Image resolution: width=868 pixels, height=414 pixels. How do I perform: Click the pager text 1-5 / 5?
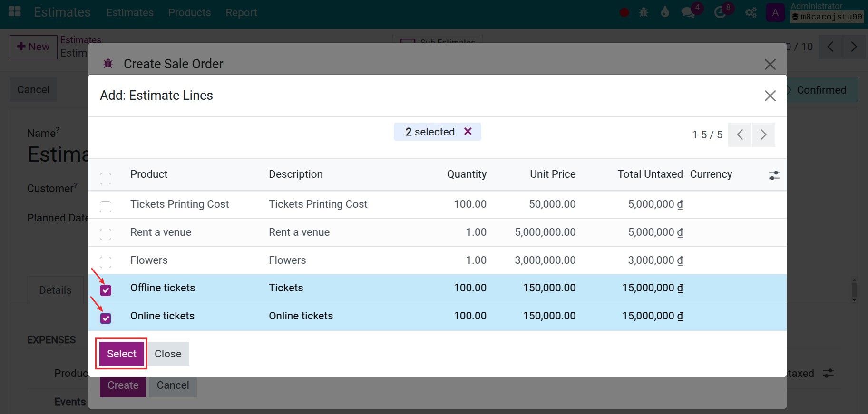tap(707, 135)
